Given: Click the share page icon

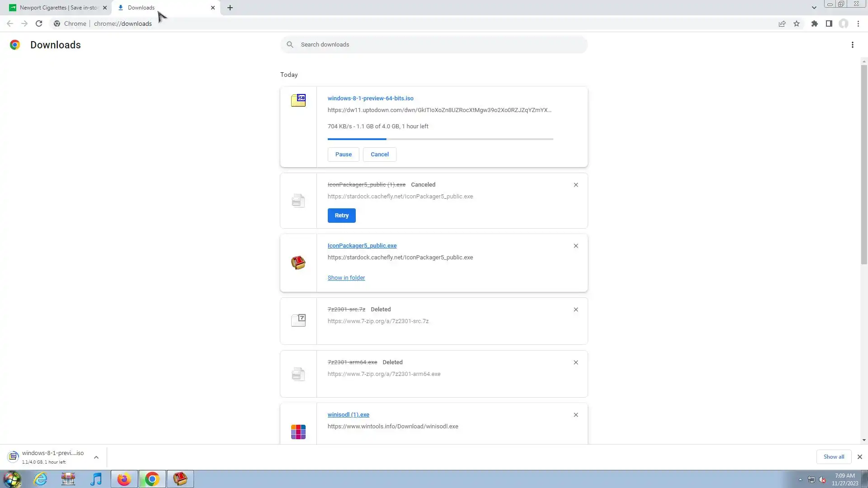Looking at the screenshot, I should click(782, 23).
